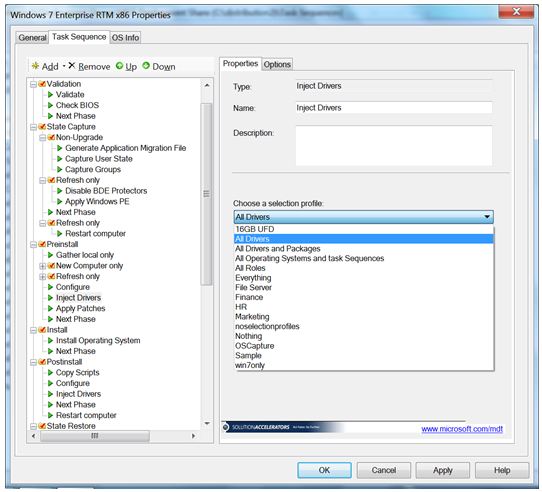Click the green arrow beside Install Operating System

click(50, 341)
